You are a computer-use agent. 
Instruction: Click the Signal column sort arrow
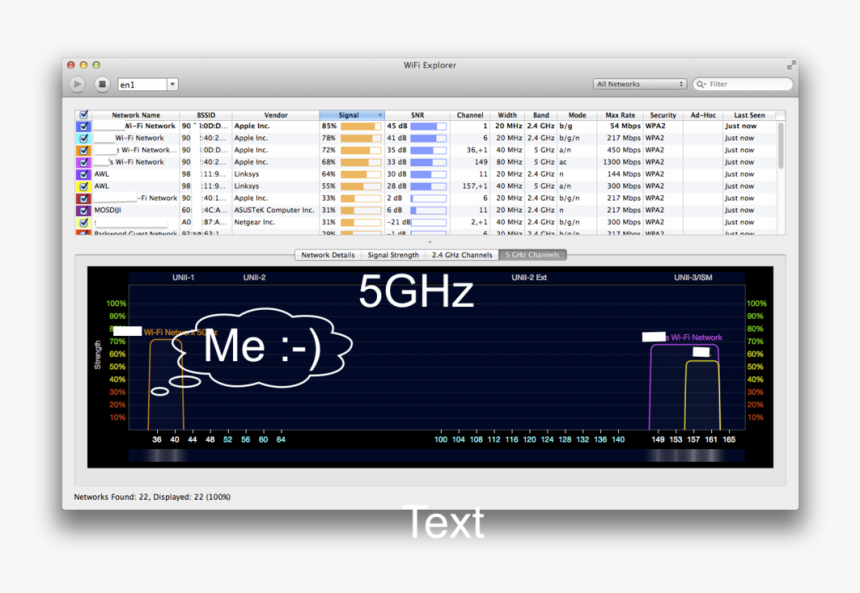coord(380,115)
